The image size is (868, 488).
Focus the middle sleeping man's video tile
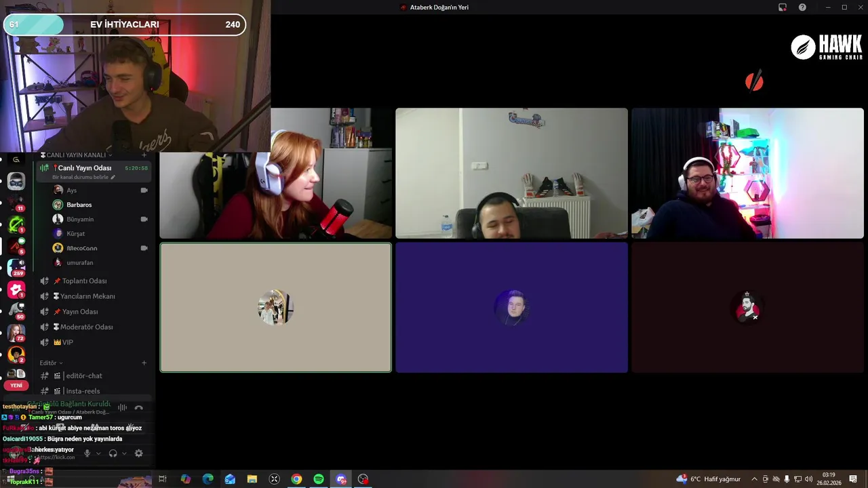[x=511, y=173]
